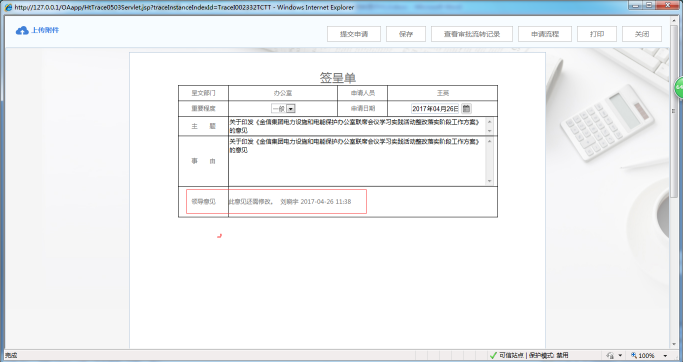Click the 上传附件 link text
The width and height of the screenshot is (683, 362).
(45, 30)
